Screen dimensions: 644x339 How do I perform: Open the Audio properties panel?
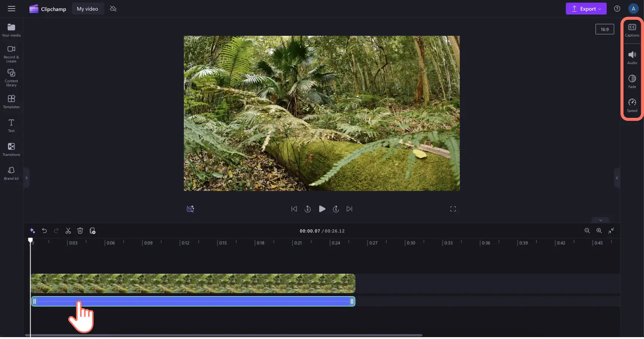coord(632,58)
